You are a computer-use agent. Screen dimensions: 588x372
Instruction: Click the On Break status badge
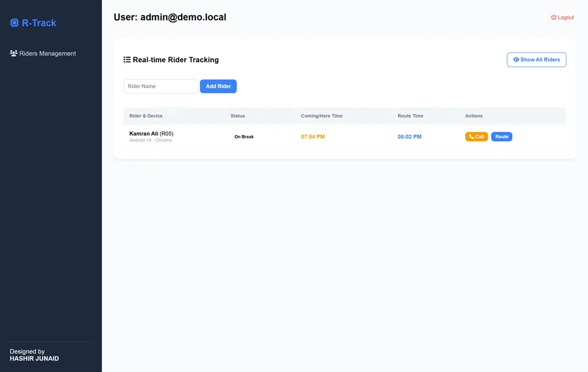(x=244, y=137)
